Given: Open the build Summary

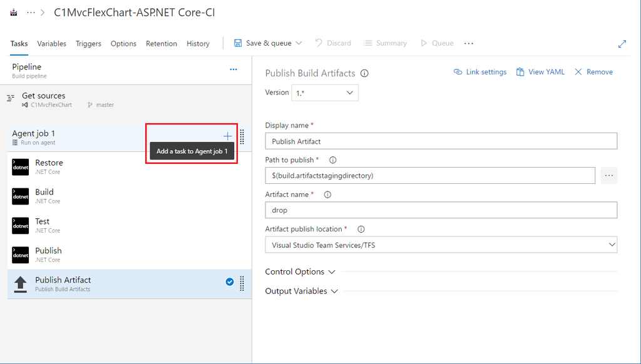Looking at the screenshot, I should click(x=385, y=43).
